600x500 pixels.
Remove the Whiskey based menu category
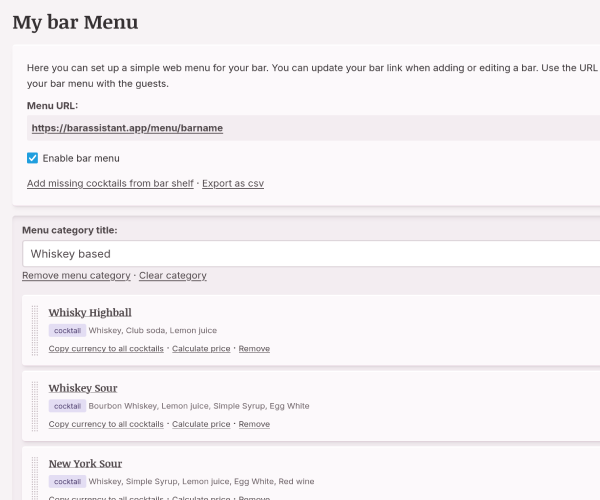pyautogui.click(x=76, y=276)
